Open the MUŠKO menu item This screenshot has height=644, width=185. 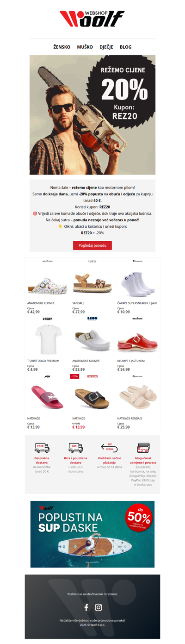[x=85, y=47]
